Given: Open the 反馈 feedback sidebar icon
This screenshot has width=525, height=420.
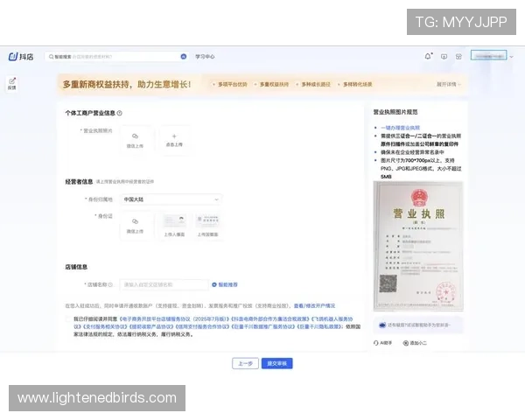Looking at the screenshot, I should [x=12, y=84].
